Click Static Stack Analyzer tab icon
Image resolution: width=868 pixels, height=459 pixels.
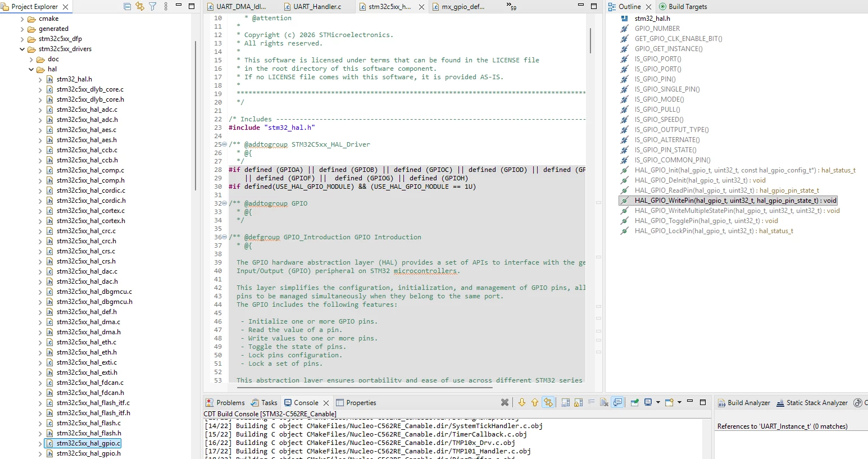pos(780,403)
